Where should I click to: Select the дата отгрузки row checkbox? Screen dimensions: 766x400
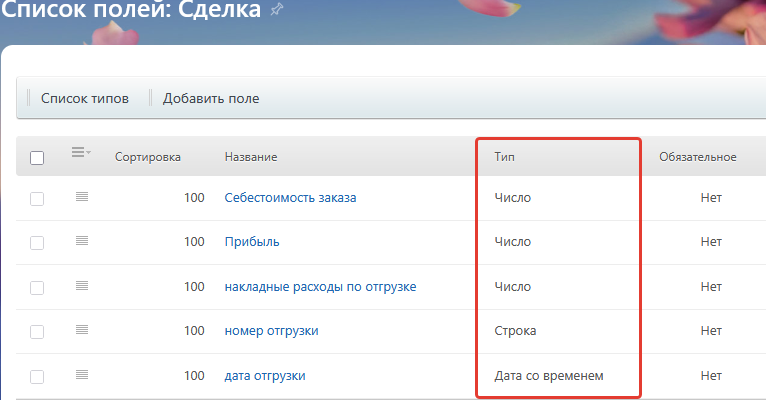coord(37,377)
